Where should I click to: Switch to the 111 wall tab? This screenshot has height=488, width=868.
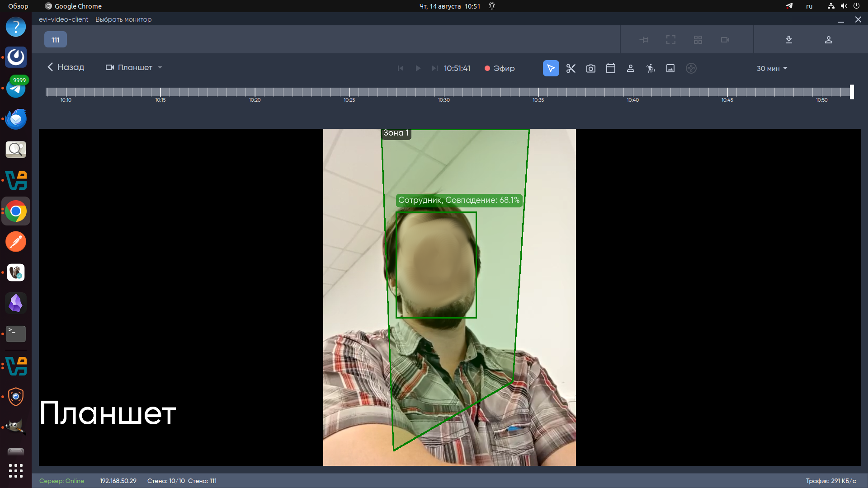(56, 40)
